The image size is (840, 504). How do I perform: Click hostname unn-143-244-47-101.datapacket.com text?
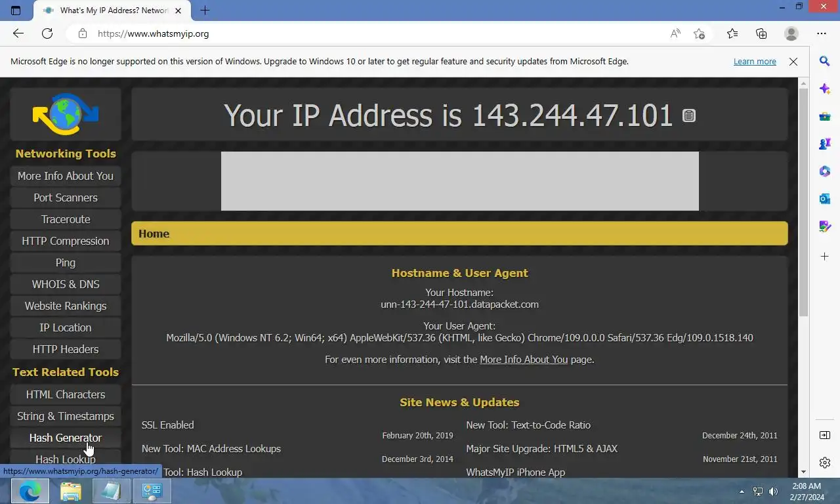click(x=459, y=304)
